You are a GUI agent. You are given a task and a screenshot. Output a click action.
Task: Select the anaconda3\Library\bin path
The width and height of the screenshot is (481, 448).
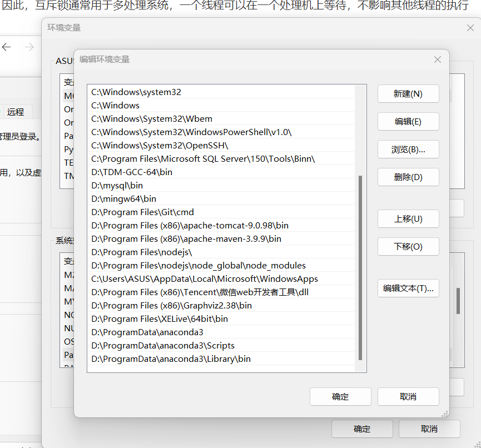(x=222, y=359)
